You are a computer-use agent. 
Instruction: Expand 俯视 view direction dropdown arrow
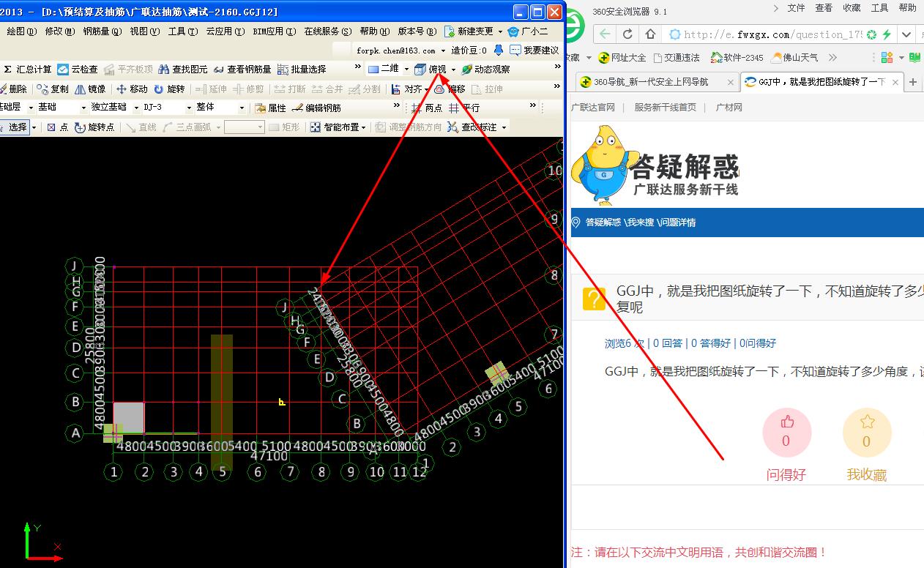[453, 70]
